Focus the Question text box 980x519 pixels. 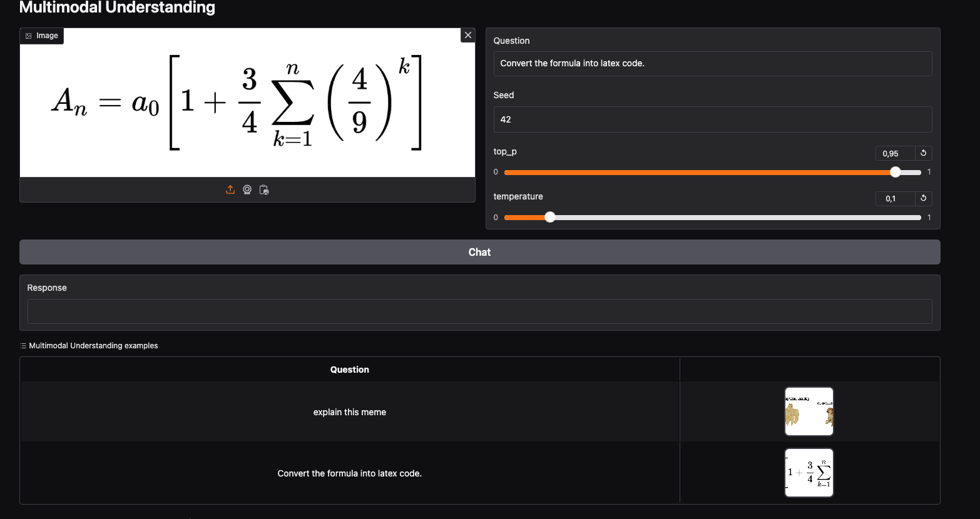click(x=712, y=64)
